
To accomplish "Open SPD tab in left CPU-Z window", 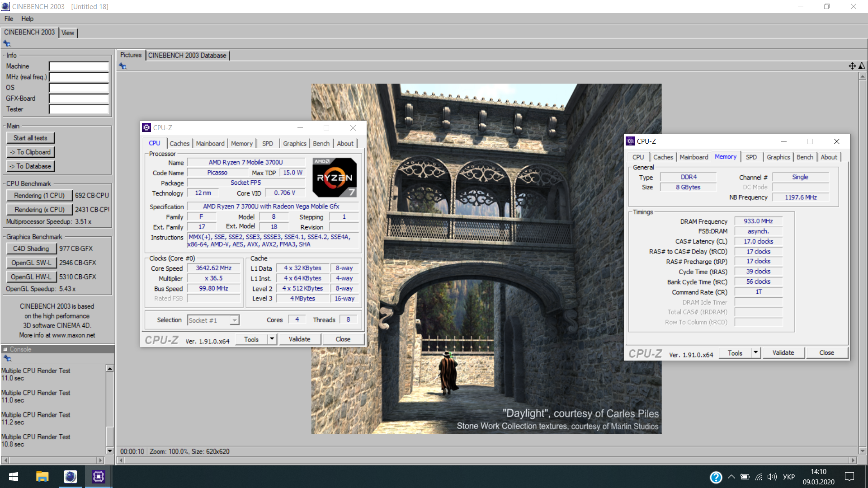I will (268, 143).
